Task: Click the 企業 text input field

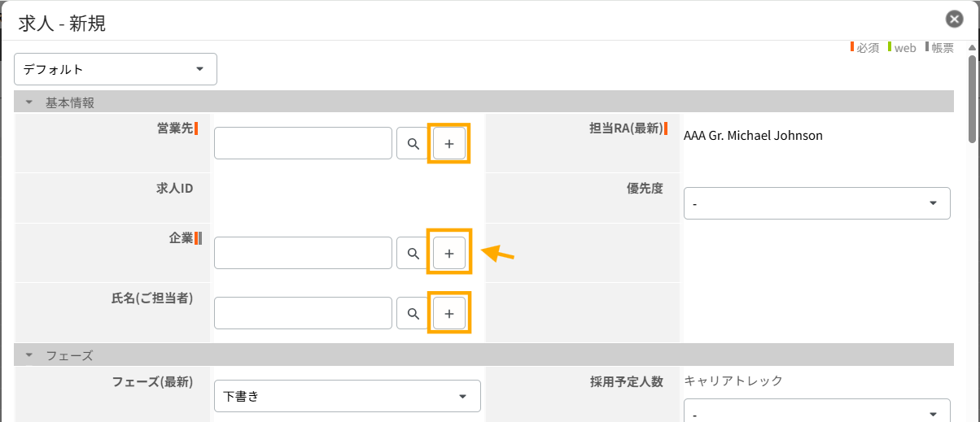Action: pyautogui.click(x=303, y=254)
